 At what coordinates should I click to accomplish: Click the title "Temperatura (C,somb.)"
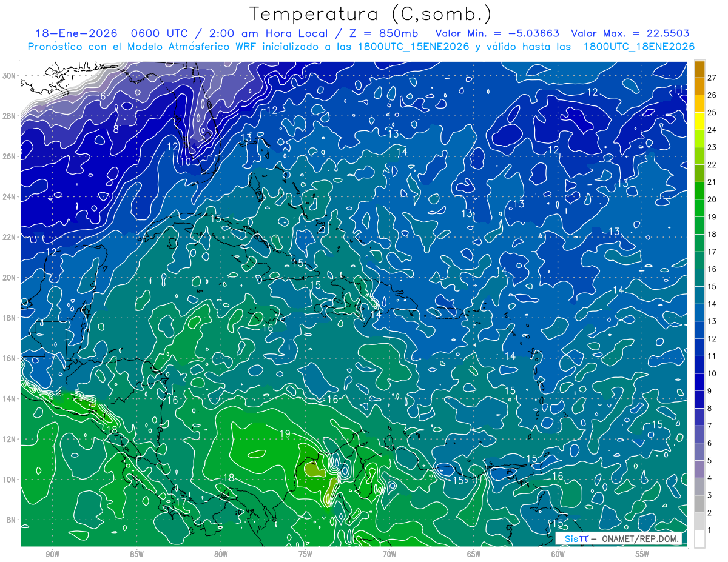click(x=371, y=14)
